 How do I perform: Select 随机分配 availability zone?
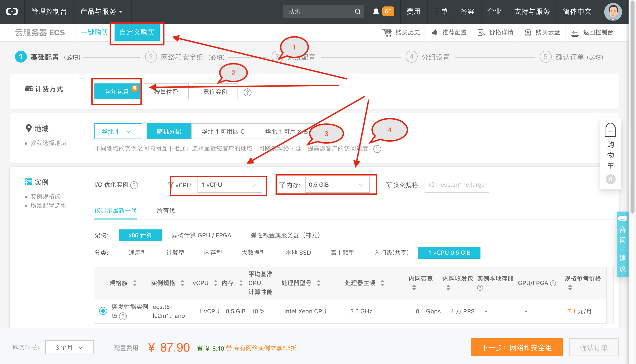[169, 131]
